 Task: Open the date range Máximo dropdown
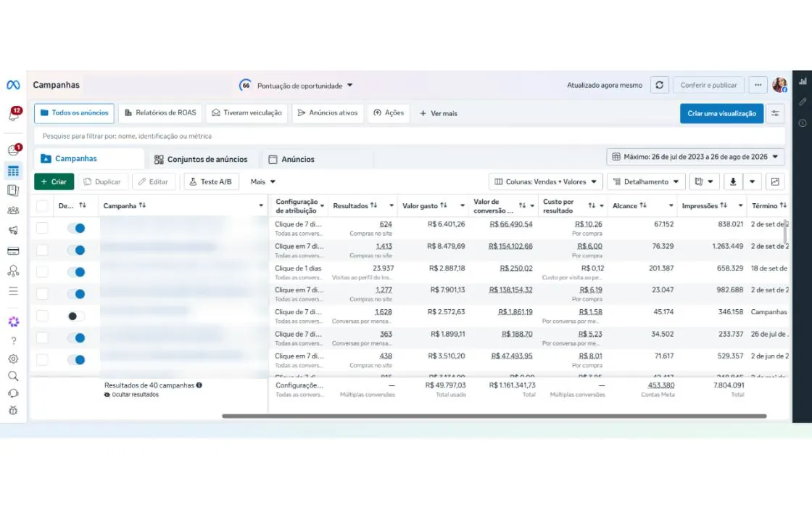[x=695, y=157]
